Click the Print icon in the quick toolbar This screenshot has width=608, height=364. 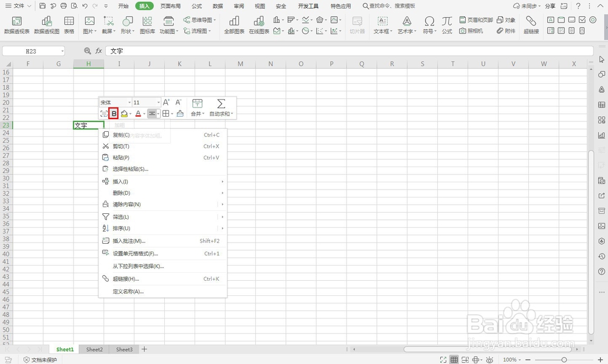(x=64, y=6)
